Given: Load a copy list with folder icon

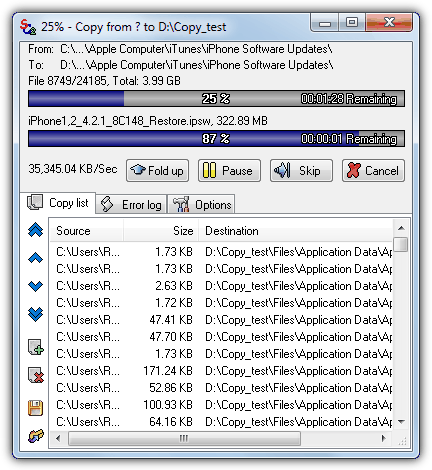Looking at the screenshot, I should point(36,436).
